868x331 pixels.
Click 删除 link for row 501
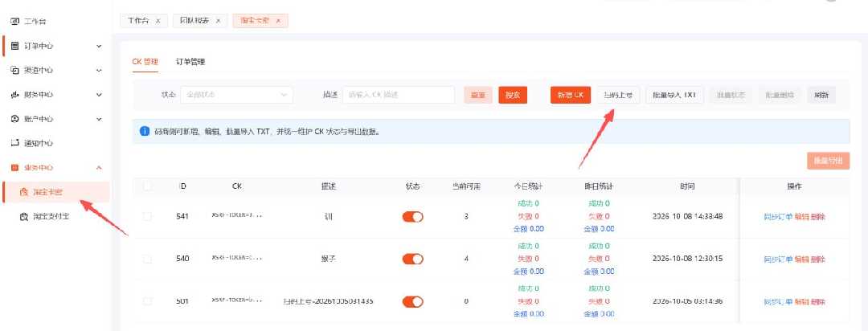[x=817, y=301]
